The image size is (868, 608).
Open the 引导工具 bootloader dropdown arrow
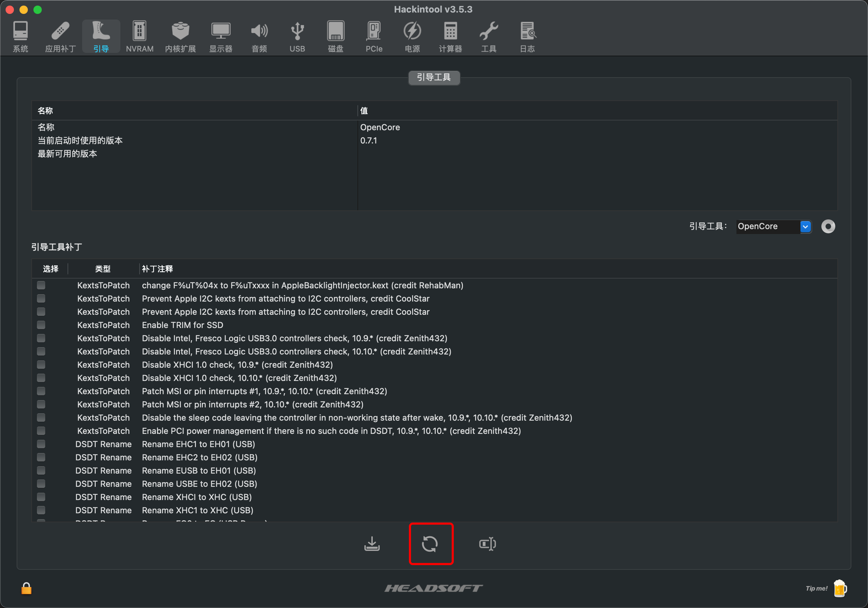click(x=805, y=226)
